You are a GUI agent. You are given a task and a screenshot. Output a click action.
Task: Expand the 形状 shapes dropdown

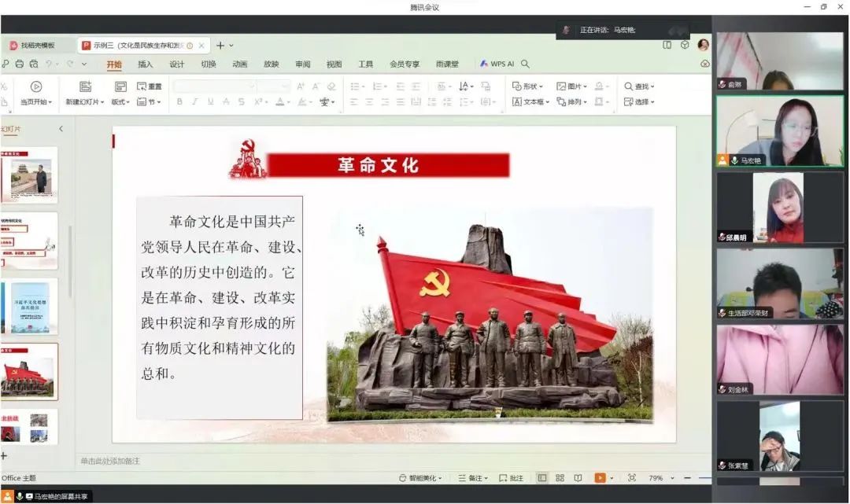[x=528, y=86]
